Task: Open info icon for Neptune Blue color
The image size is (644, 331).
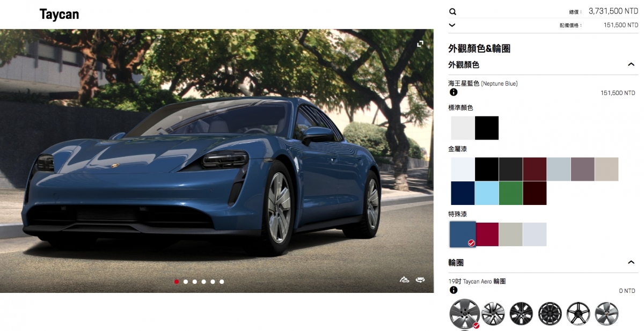Action: pos(453,92)
